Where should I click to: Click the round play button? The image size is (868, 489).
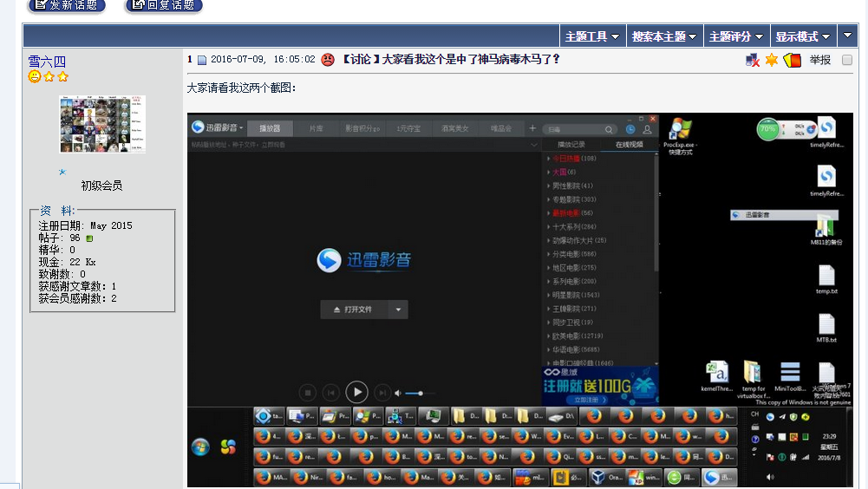click(357, 392)
